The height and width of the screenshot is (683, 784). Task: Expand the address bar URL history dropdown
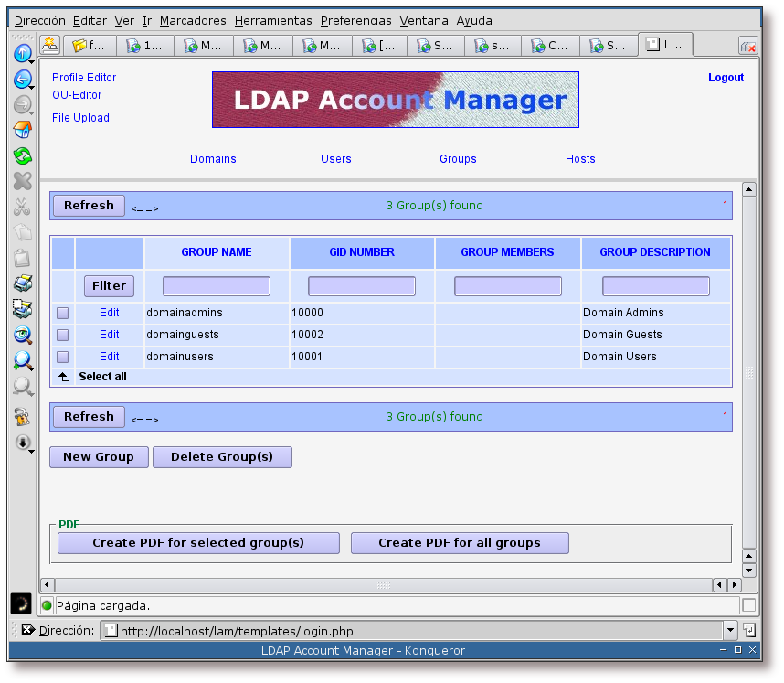tap(729, 630)
